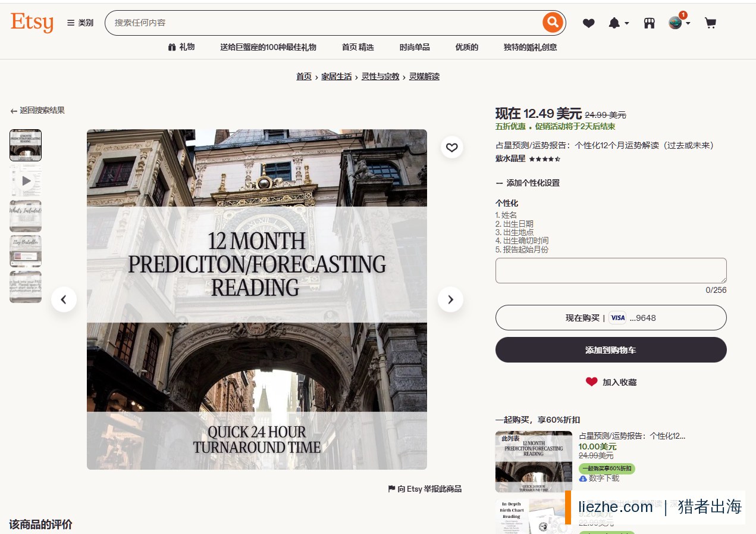This screenshot has height=534, width=756.
Task: Click the 10.00美元 bundle price
Action: [598, 446]
